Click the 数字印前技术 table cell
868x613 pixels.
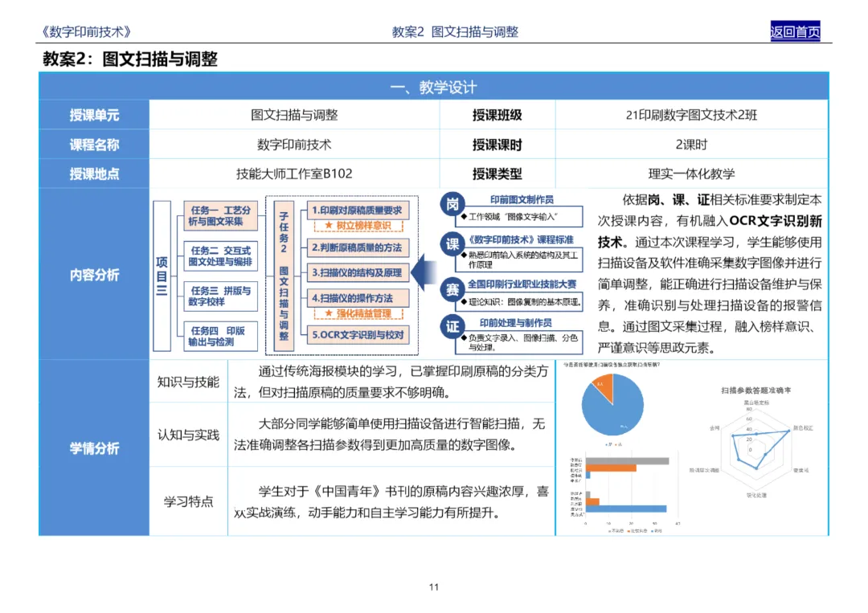coord(294,145)
